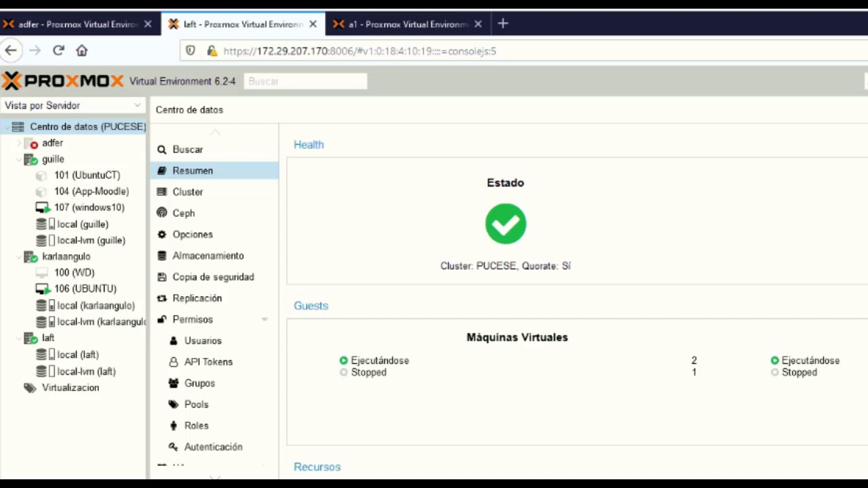Open Autenticación entry
Screen dimensions: 868x488
[214, 447]
